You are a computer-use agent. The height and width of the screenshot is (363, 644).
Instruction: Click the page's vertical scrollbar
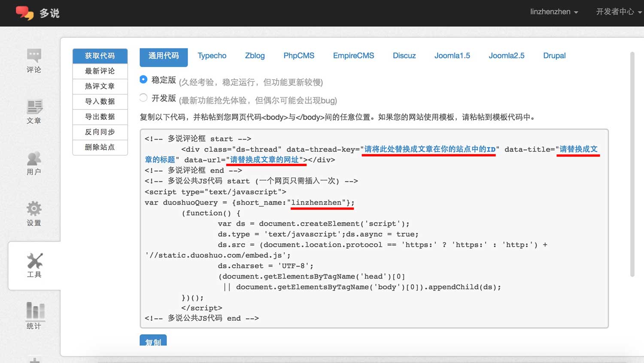[x=632, y=164]
